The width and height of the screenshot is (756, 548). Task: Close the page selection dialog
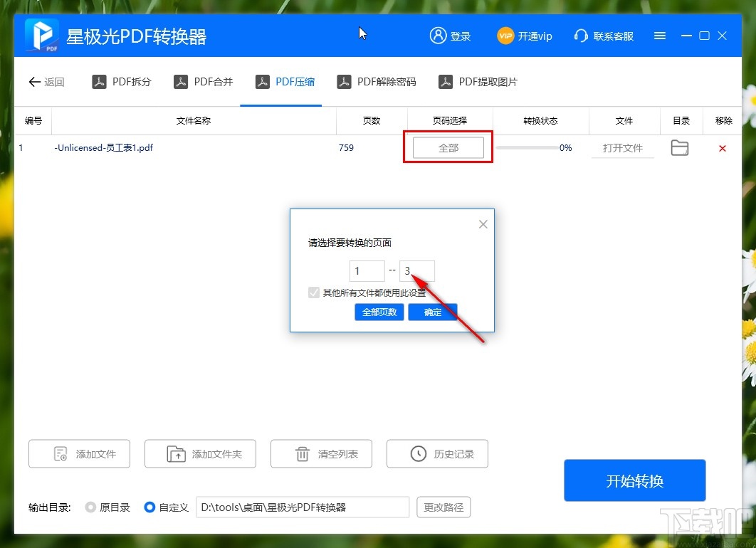point(483,224)
